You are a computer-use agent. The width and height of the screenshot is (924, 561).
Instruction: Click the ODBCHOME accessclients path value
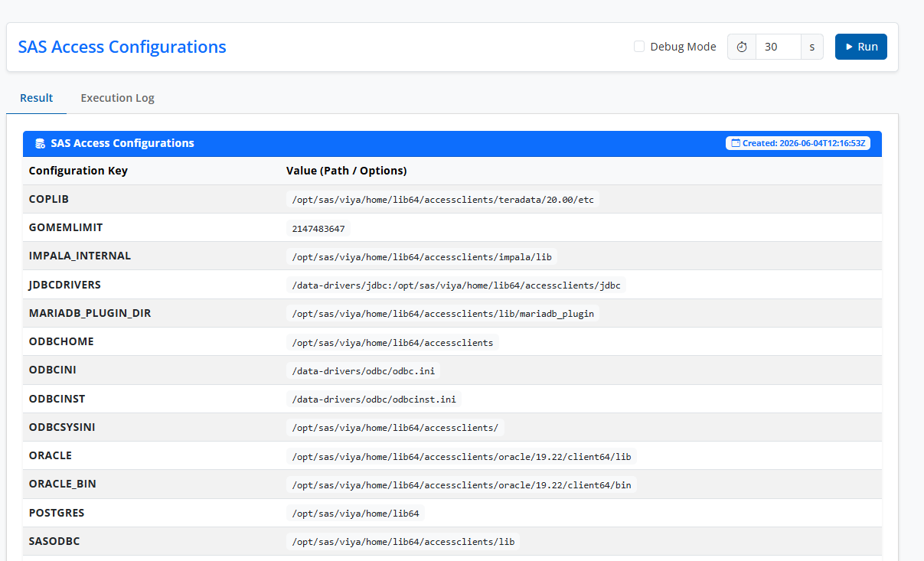393,342
